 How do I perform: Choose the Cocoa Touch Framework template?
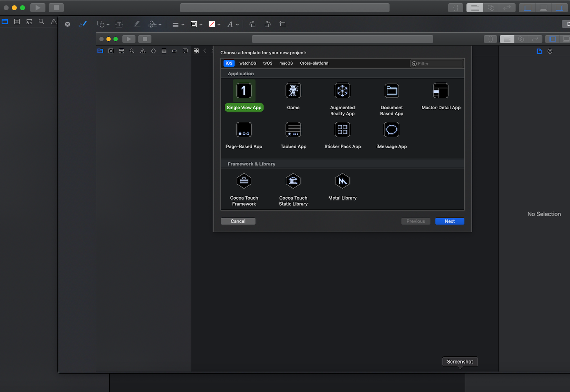pos(244,189)
